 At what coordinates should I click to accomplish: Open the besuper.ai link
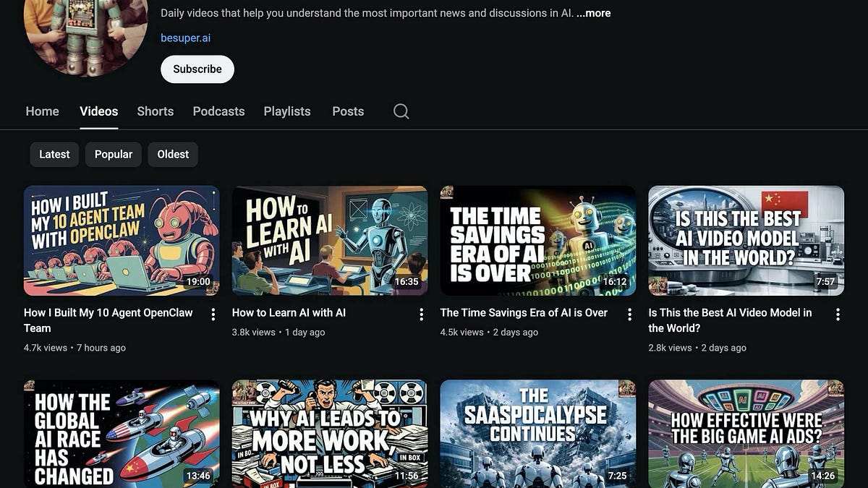pos(186,38)
